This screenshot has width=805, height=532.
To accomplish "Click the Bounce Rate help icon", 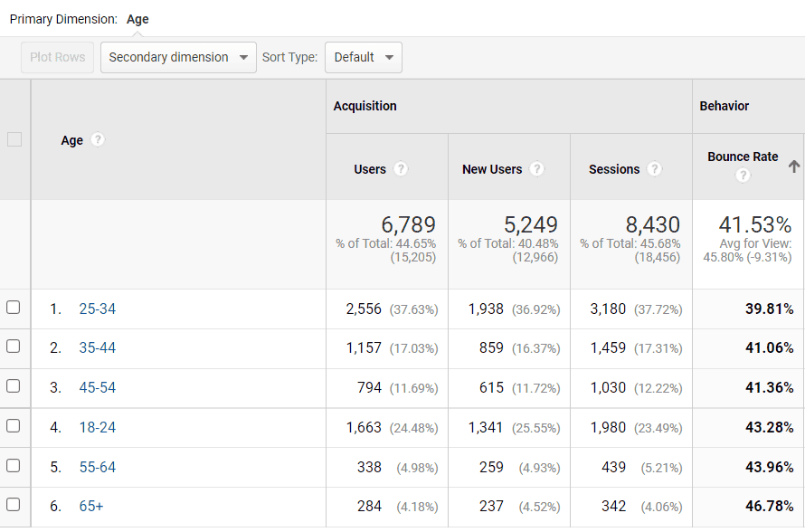I will [743, 176].
